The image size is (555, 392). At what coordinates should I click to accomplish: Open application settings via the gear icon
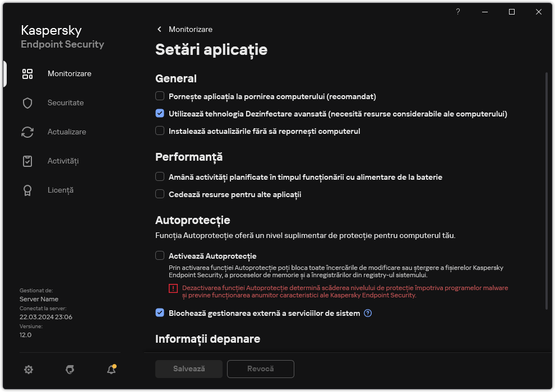(28, 370)
